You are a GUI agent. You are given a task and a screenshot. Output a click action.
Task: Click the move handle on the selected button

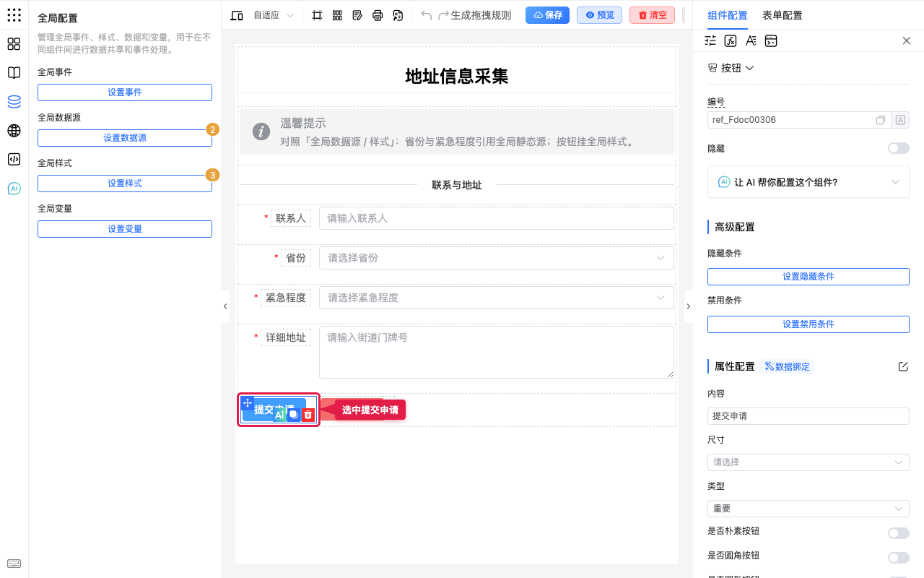pyautogui.click(x=248, y=403)
